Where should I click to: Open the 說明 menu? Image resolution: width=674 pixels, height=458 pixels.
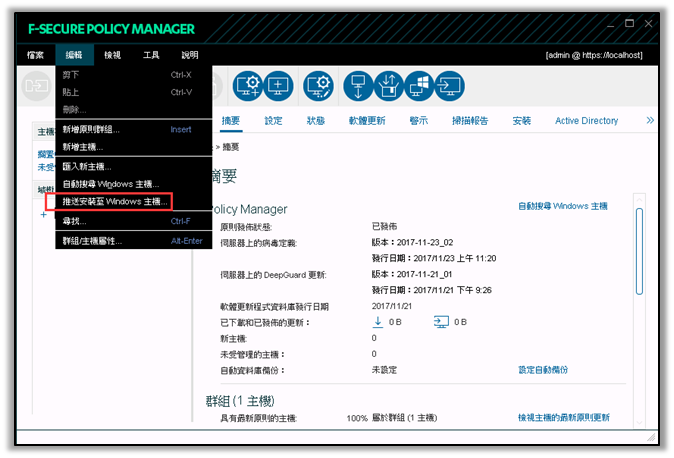tap(190, 55)
